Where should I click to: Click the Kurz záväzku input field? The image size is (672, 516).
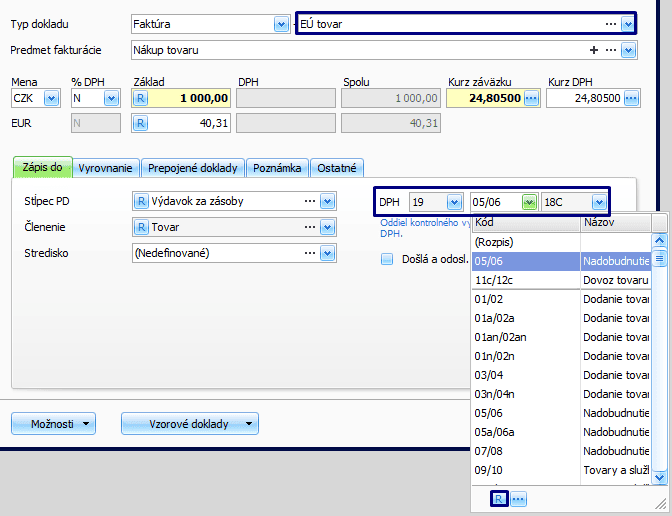(x=484, y=98)
